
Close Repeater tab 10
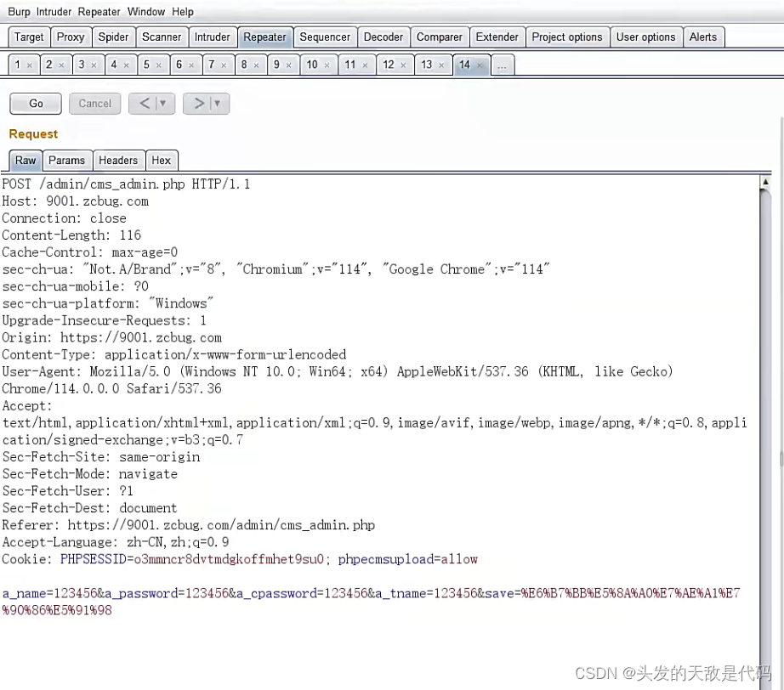pyautogui.click(x=327, y=65)
